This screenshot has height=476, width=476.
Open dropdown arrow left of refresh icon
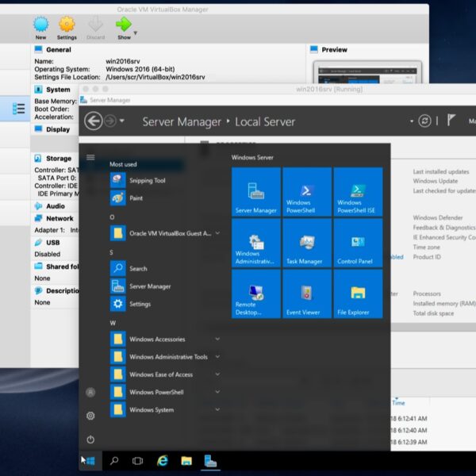(x=412, y=121)
